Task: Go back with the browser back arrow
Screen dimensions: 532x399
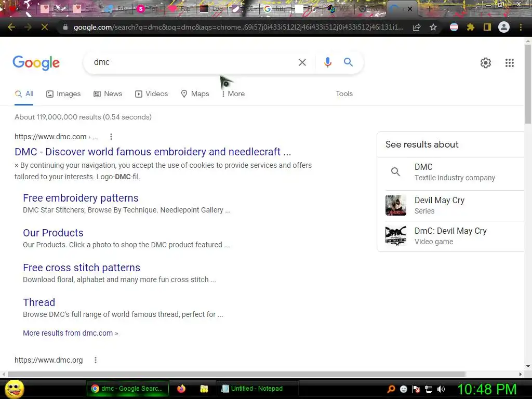Action: click(11, 27)
